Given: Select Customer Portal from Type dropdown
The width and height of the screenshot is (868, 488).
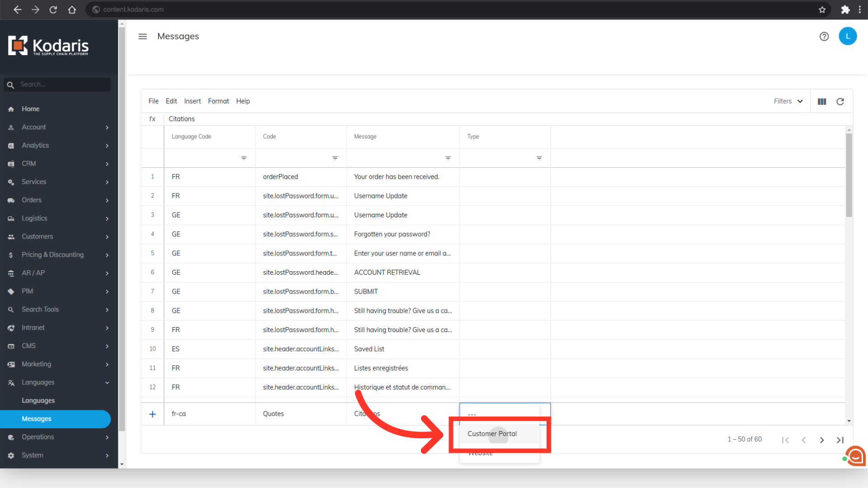Looking at the screenshot, I should (492, 434).
